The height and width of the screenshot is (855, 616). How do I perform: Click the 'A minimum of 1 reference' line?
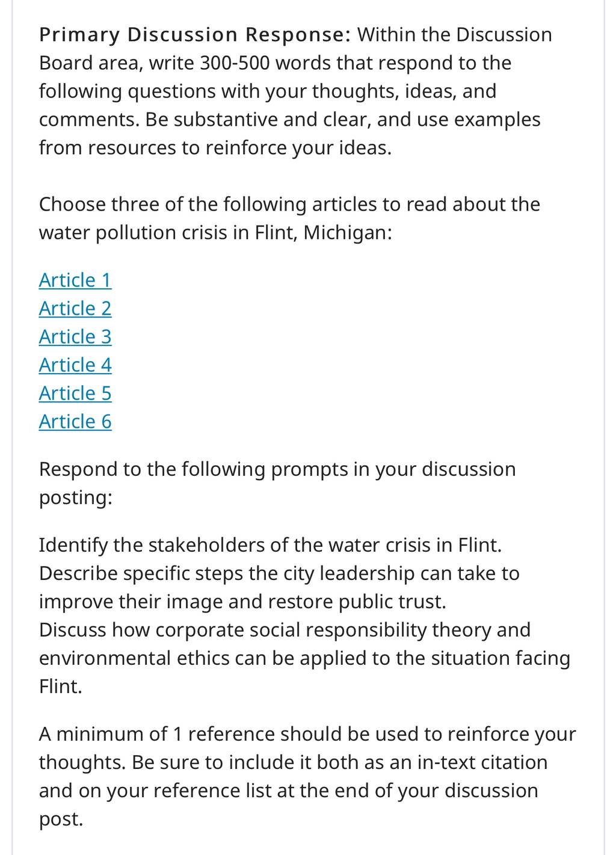pos(307,734)
